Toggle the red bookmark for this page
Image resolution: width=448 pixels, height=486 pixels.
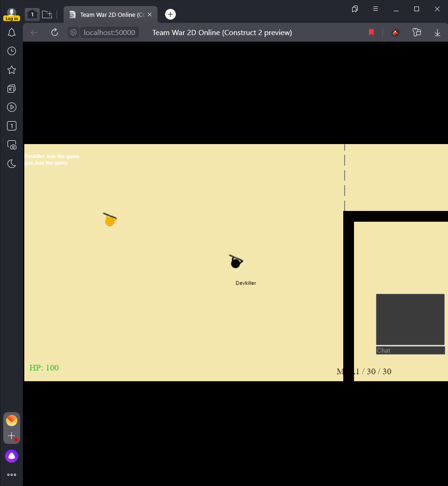pyautogui.click(x=371, y=32)
